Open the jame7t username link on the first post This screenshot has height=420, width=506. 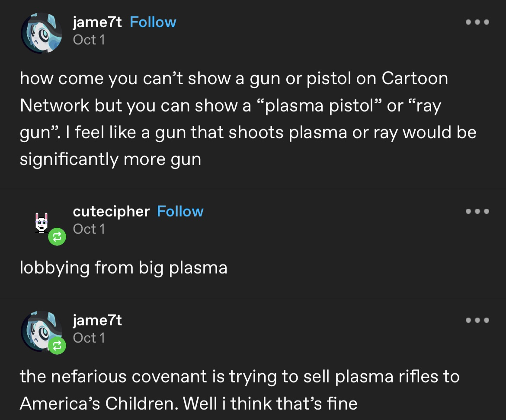pyautogui.click(x=97, y=22)
